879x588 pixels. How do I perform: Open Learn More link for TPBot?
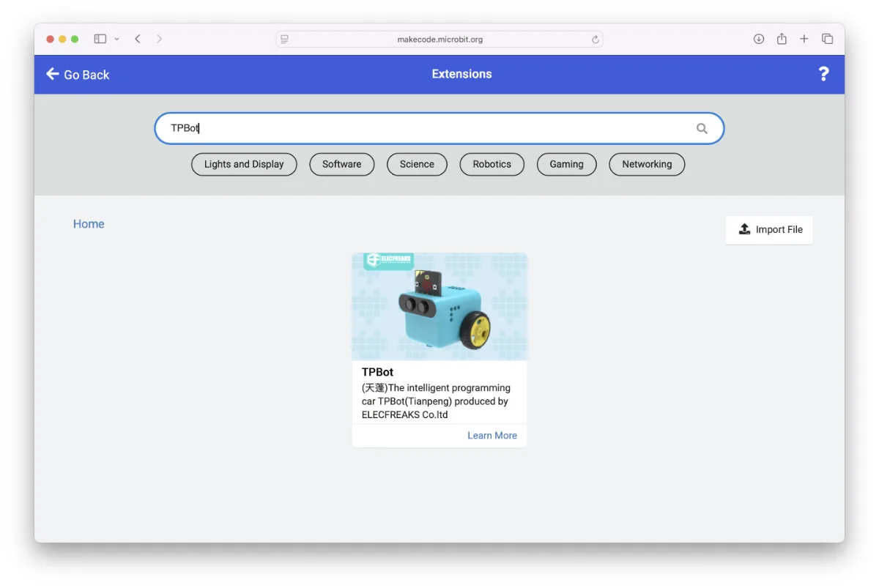[x=492, y=435]
